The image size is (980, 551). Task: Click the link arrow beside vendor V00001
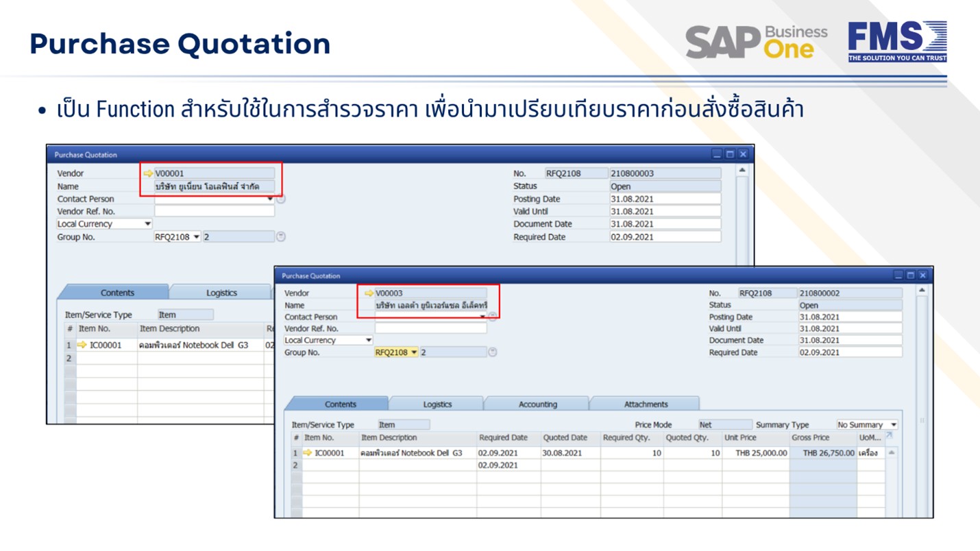[x=148, y=174]
